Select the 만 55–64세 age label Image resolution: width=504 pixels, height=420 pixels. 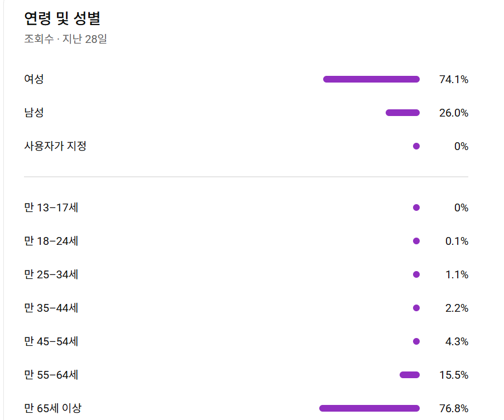(x=51, y=375)
